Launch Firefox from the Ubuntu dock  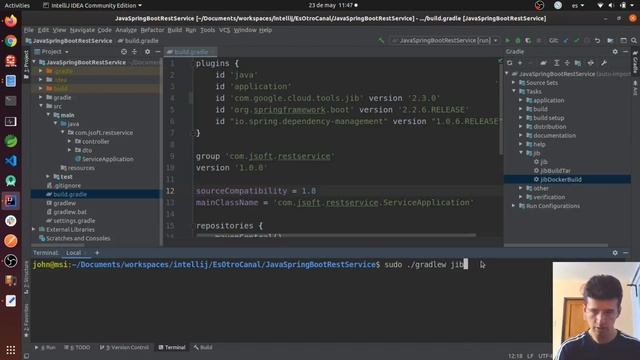(x=11, y=20)
